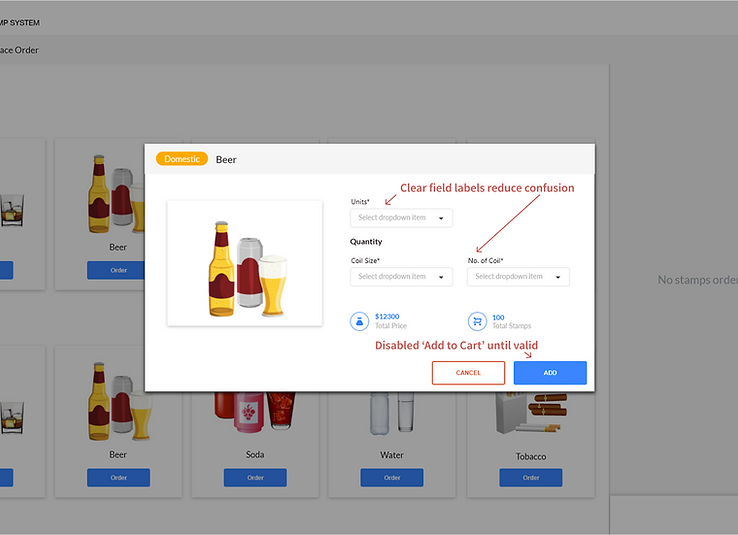Screen dimensions: 738x535
Task: Click the Total Price label
Action: 391,326
